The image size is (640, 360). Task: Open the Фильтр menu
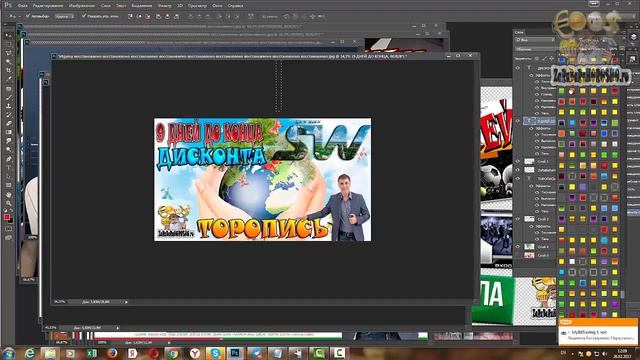[164, 6]
